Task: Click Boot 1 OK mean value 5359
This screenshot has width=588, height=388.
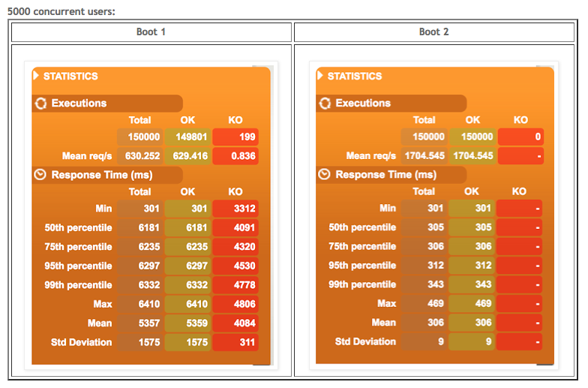Action: tap(187, 323)
